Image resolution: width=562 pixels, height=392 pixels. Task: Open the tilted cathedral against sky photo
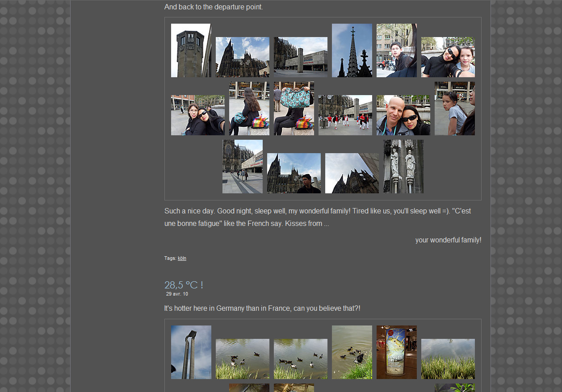pyautogui.click(x=352, y=173)
